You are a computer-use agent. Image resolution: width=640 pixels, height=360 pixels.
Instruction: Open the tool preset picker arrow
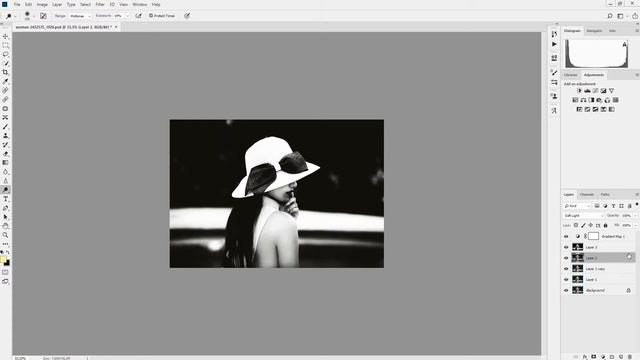click(15, 16)
